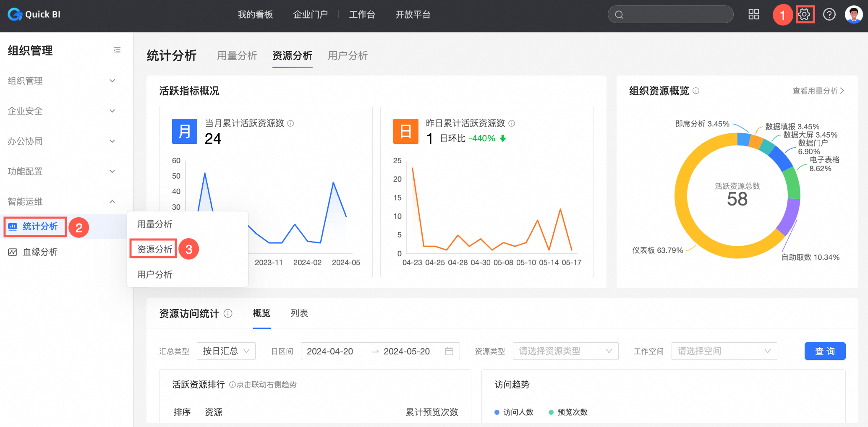The height and width of the screenshot is (427, 868).
Task: Click the info icon beside 当月累计活跃资源数
Action: click(x=290, y=123)
